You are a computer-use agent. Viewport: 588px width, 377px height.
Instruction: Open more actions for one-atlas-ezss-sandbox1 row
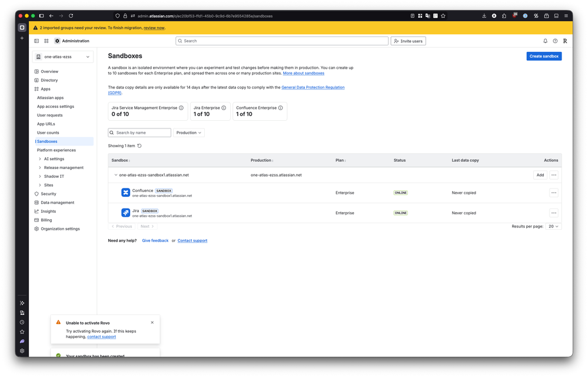[553, 175]
